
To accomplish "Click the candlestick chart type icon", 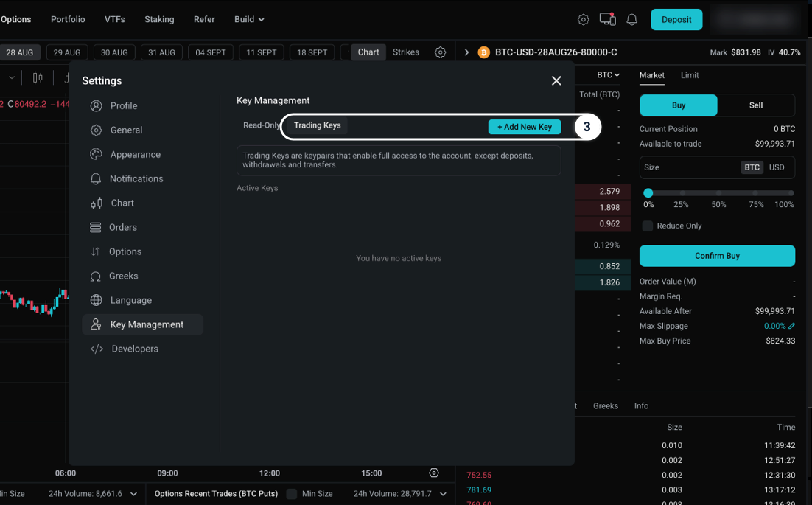I will (x=38, y=77).
